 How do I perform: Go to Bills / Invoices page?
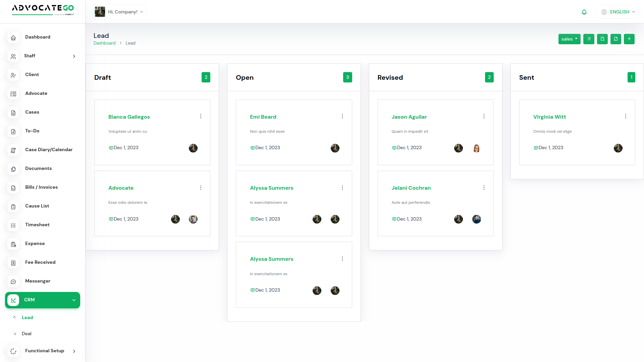(41, 187)
